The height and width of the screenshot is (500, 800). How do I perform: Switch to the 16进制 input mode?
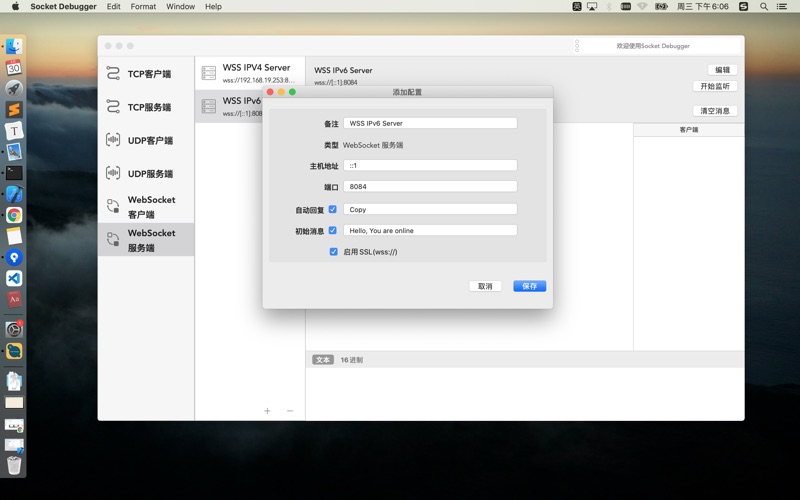point(352,360)
